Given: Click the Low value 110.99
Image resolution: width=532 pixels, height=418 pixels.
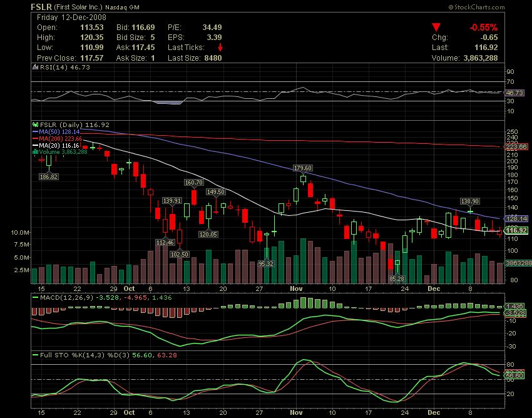Looking at the screenshot, I should [x=92, y=48].
